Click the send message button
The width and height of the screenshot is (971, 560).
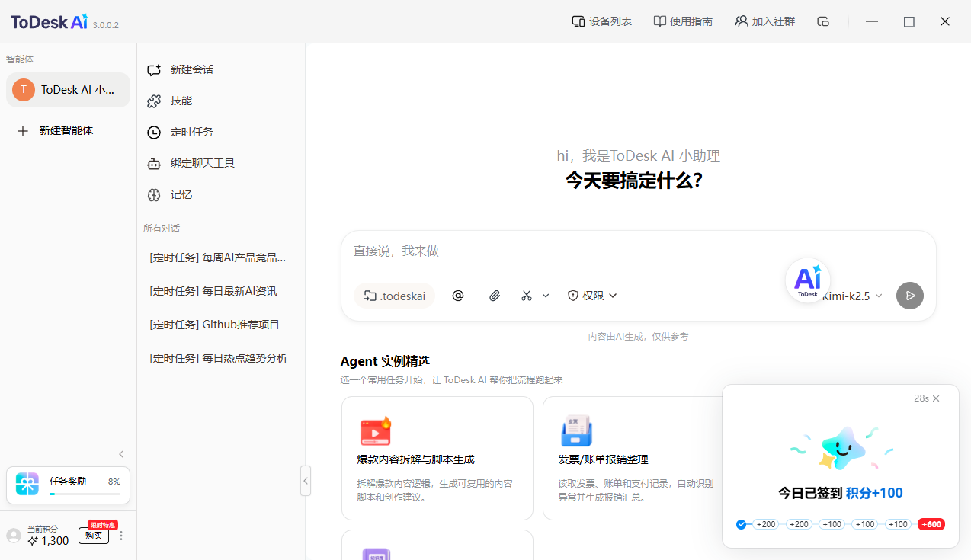910,296
